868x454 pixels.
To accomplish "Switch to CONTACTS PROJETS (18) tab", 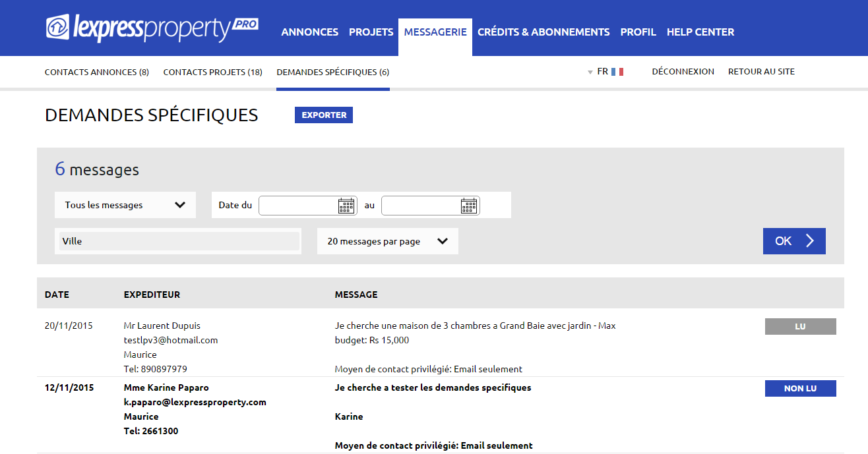I will coord(213,72).
